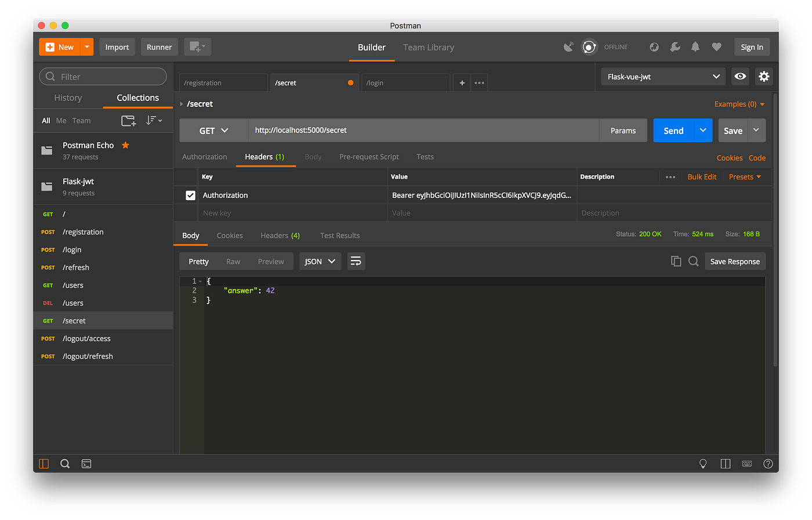Open the Bulk Edit link
The width and height of the screenshot is (812, 520).
pyautogui.click(x=702, y=177)
